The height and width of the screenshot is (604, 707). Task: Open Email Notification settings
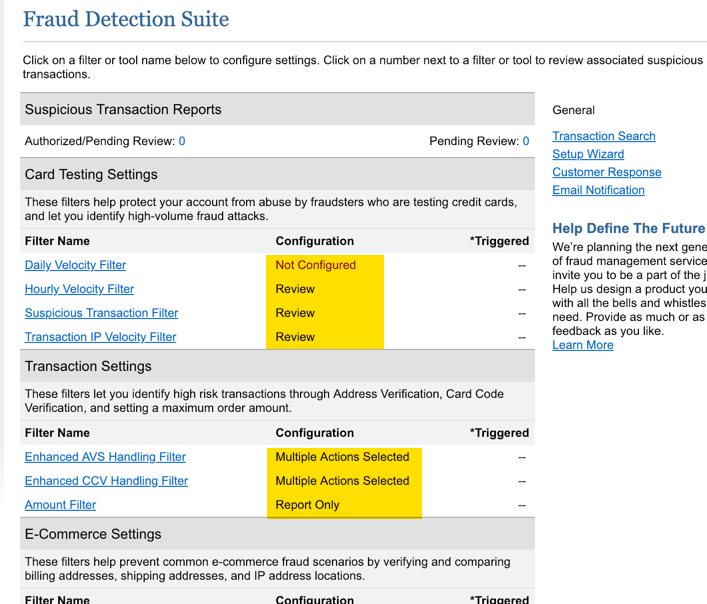click(598, 190)
